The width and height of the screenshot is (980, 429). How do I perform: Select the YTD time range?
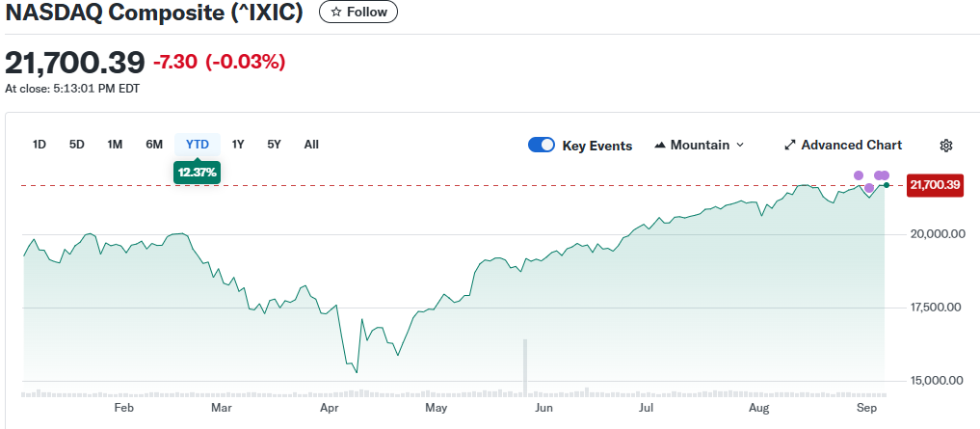(198, 145)
